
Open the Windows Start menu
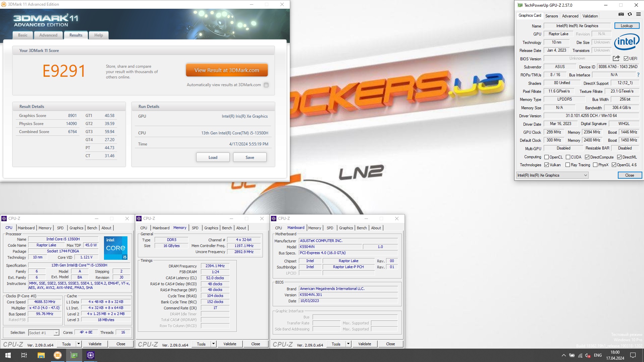(x=8, y=355)
